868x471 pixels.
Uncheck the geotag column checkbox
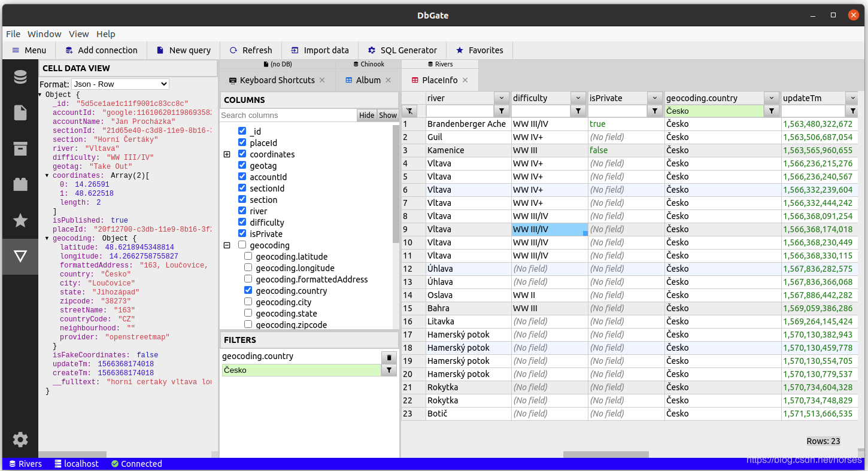pyautogui.click(x=242, y=165)
